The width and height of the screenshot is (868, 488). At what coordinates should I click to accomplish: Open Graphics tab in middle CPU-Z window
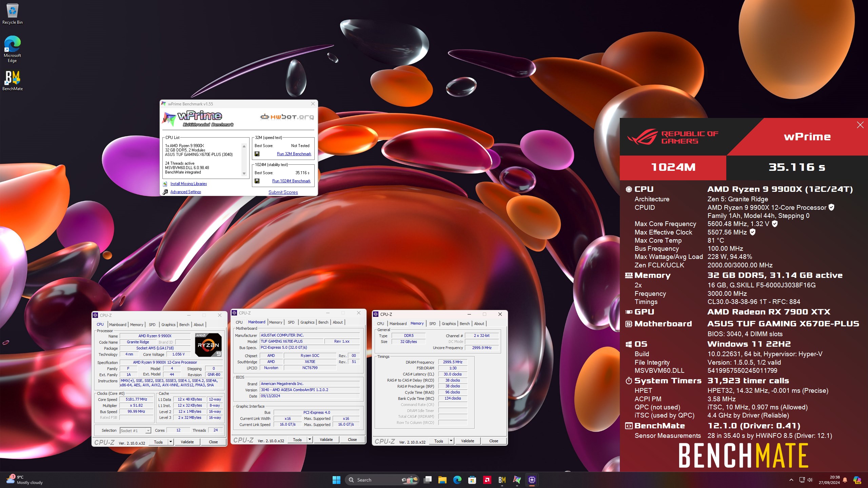point(307,322)
